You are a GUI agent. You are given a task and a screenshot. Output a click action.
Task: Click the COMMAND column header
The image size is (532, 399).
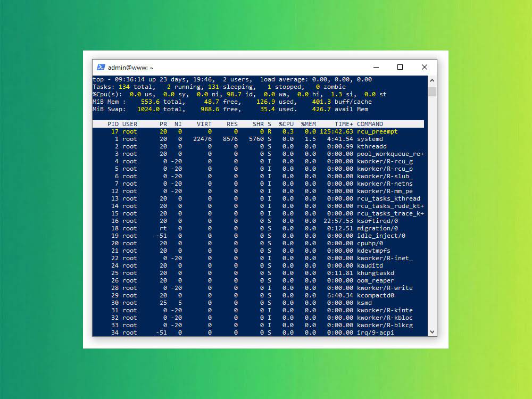pyautogui.click(x=370, y=124)
